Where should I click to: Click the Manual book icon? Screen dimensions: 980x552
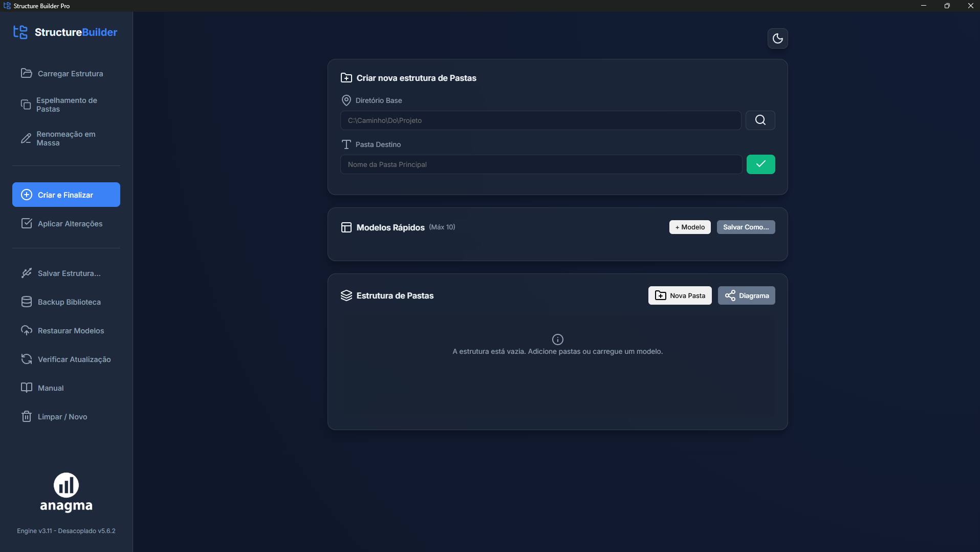(27, 388)
